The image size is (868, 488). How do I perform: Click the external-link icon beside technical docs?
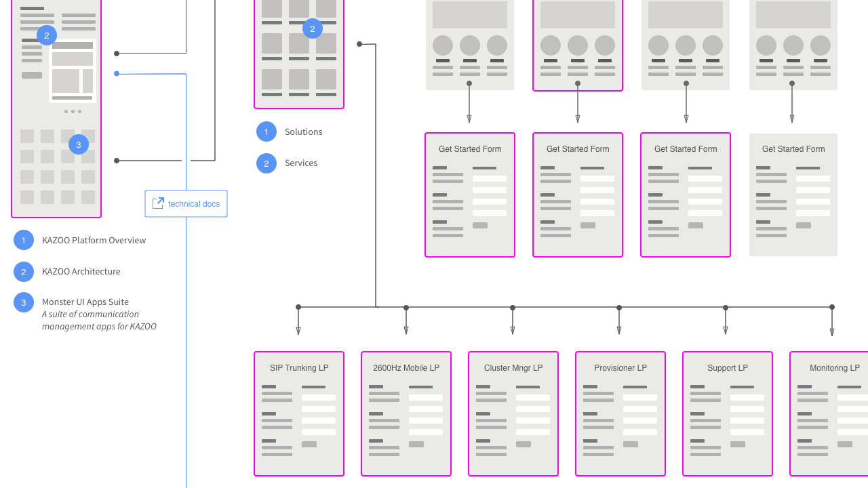click(158, 203)
